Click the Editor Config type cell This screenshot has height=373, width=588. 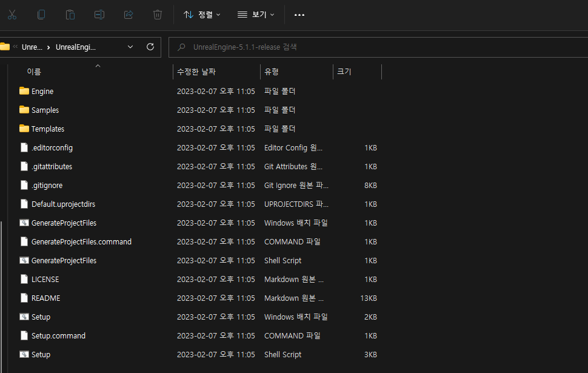pos(293,148)
